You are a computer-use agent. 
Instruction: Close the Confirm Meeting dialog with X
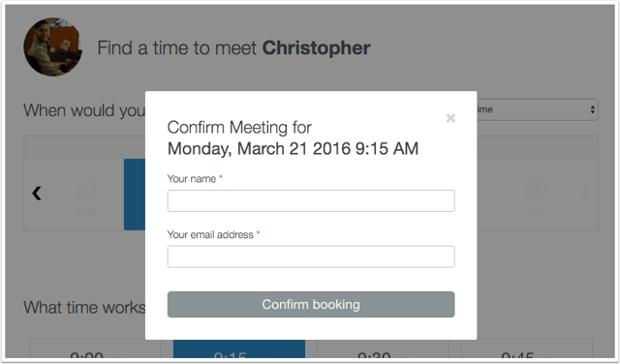coord(450,118)
